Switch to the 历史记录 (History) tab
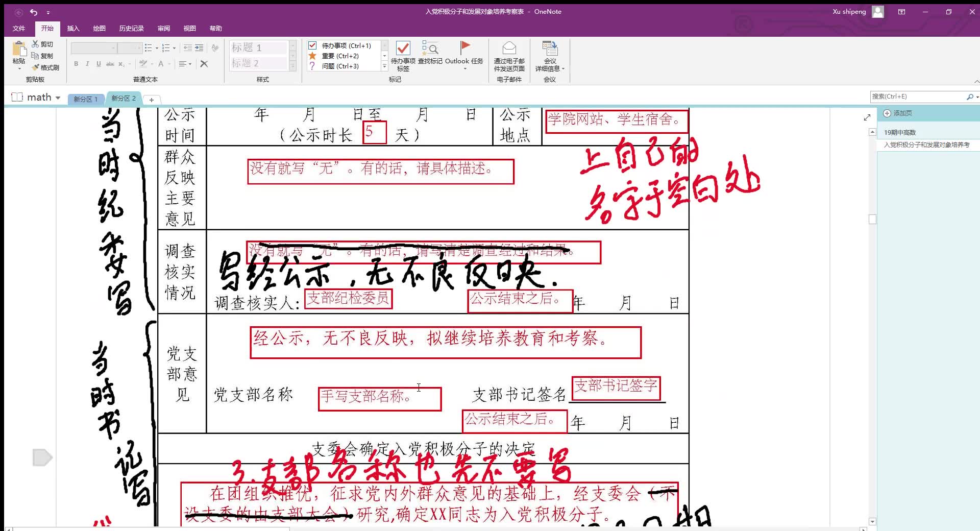 coord(132,29)
